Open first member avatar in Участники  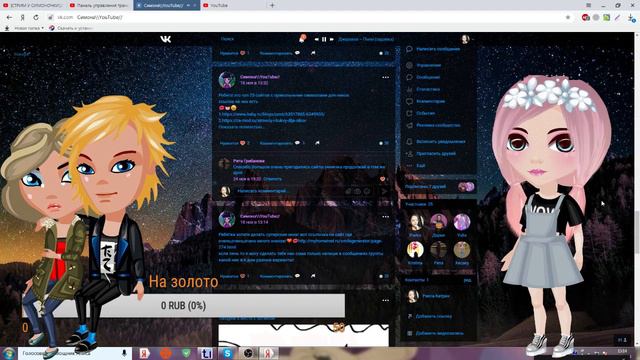tap(415, 222)
